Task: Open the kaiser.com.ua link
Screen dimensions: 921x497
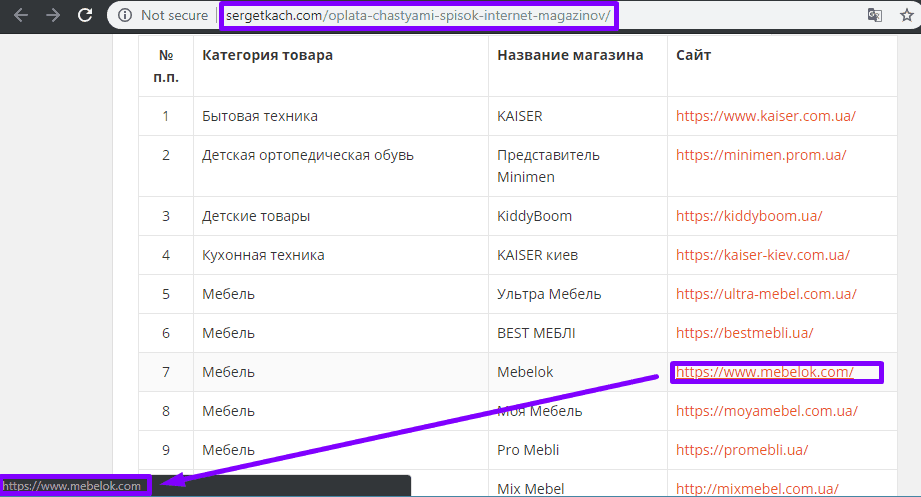Action: pyautogui.click(x=765, y=116)
